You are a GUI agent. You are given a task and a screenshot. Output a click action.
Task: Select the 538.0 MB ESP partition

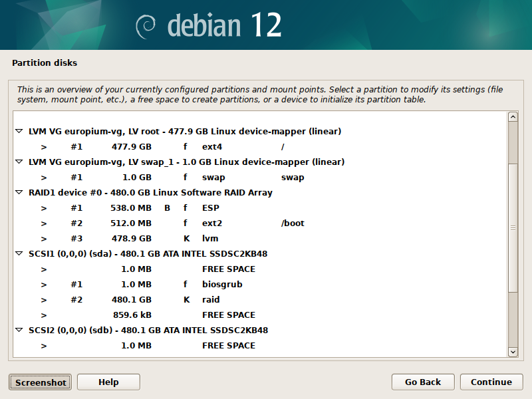point(166,208)
